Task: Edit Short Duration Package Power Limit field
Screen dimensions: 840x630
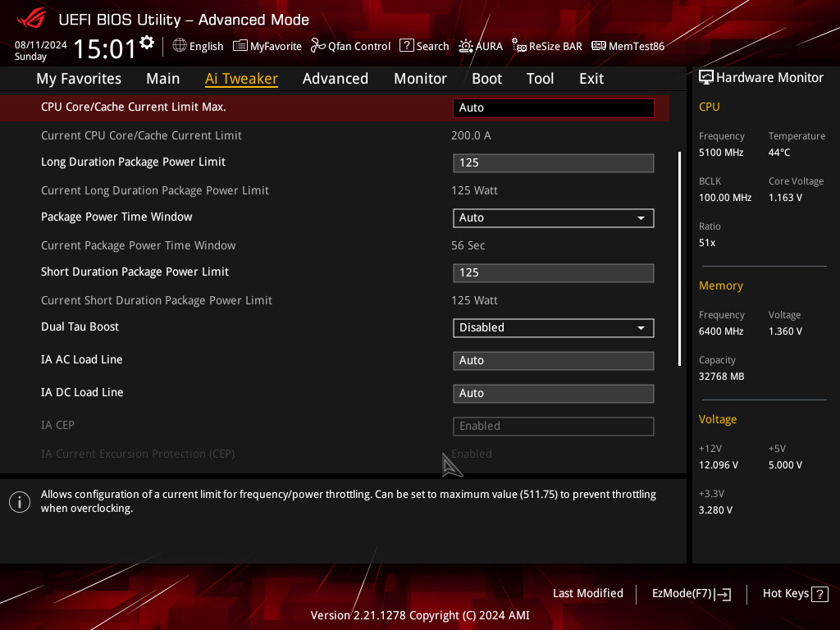Action: pos(554,272)
